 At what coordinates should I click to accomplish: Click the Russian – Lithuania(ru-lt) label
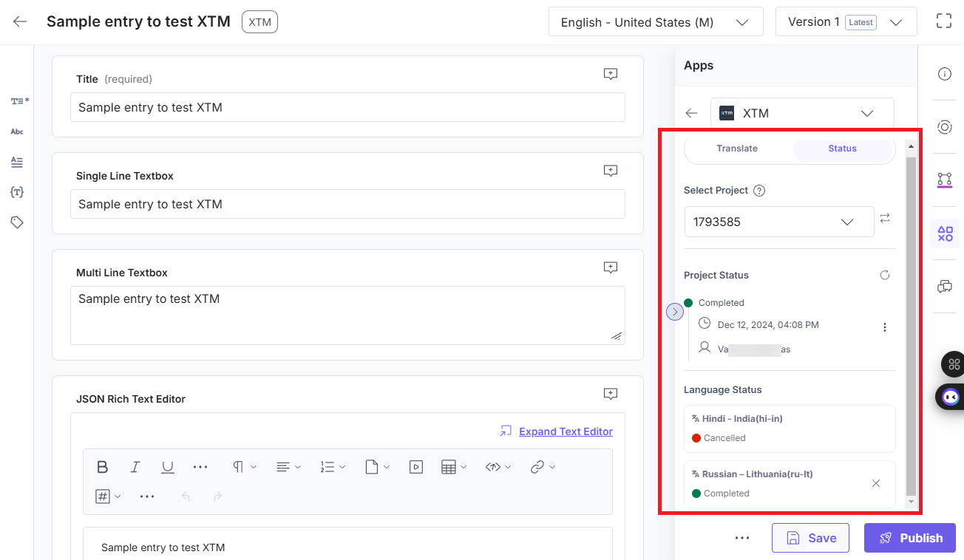pos(757,474)
